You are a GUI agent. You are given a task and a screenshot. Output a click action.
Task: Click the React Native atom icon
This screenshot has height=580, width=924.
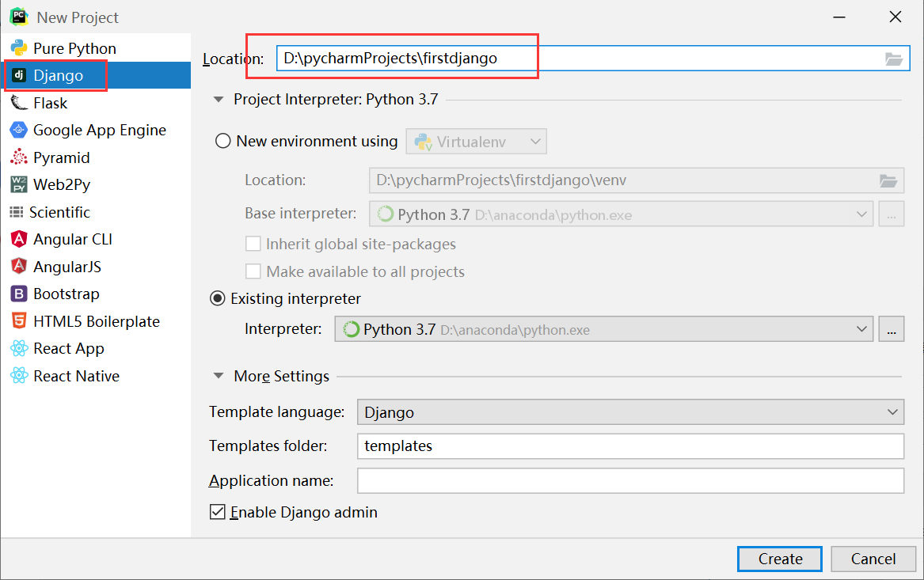click(x=19, y=376)
